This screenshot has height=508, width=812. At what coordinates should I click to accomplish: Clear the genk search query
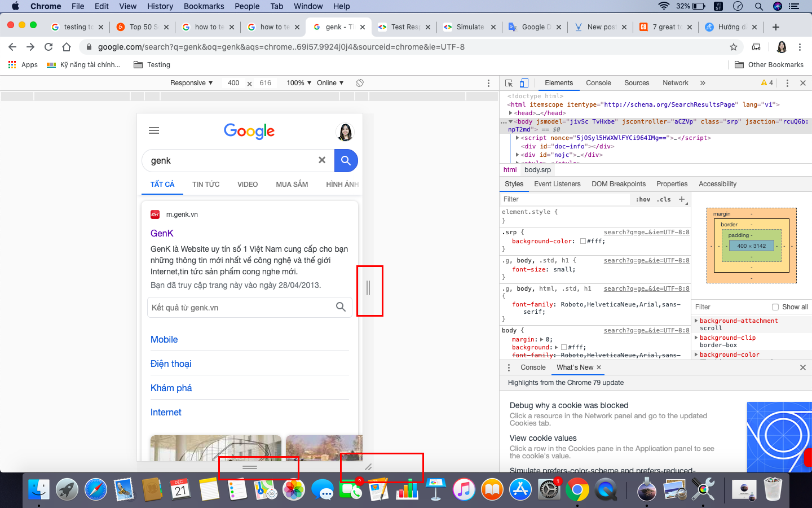322,160
